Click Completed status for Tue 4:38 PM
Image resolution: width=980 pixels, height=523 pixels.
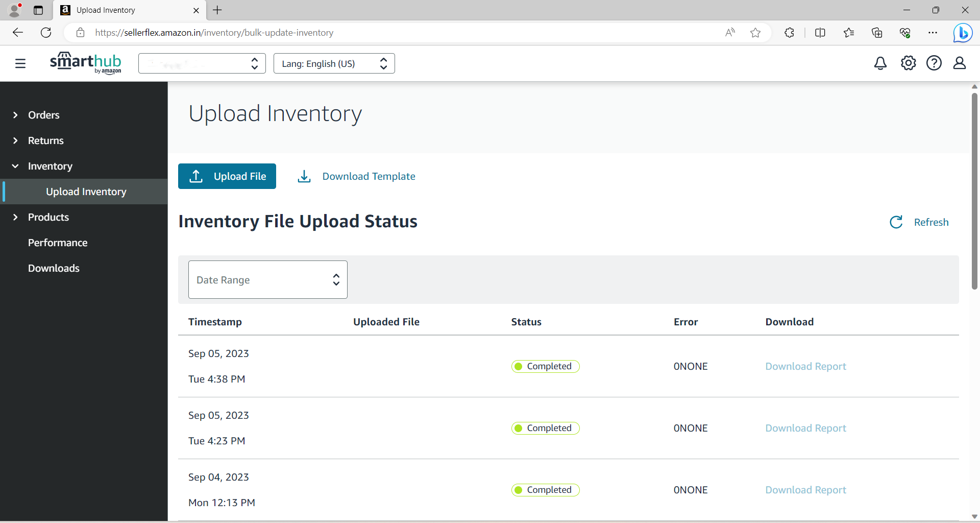click(545, 366)
